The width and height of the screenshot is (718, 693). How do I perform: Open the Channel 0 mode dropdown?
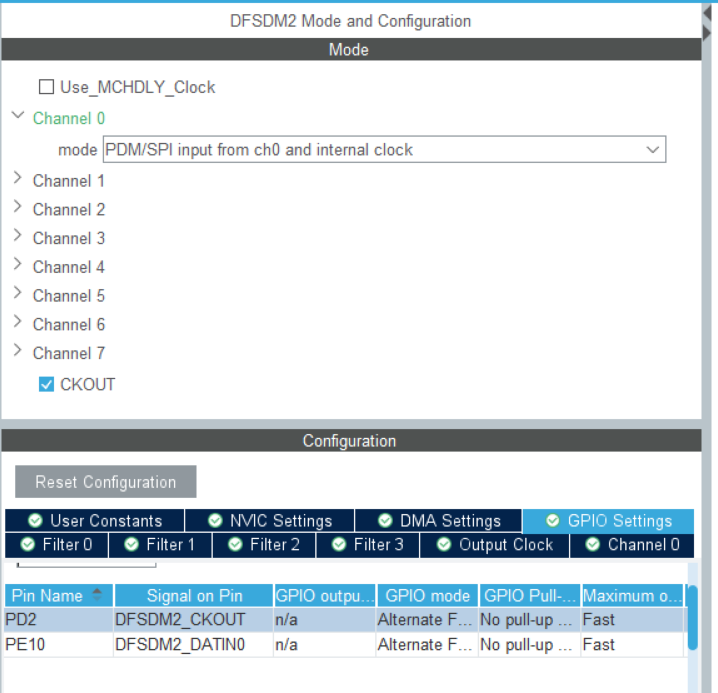[x=384, y=149]
